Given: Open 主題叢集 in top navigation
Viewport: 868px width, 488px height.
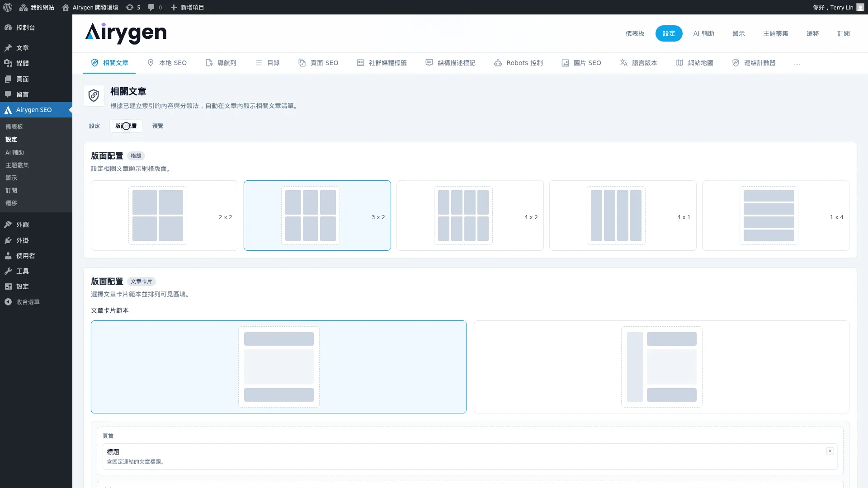Looking at the screenshot, I should (776, 33).
